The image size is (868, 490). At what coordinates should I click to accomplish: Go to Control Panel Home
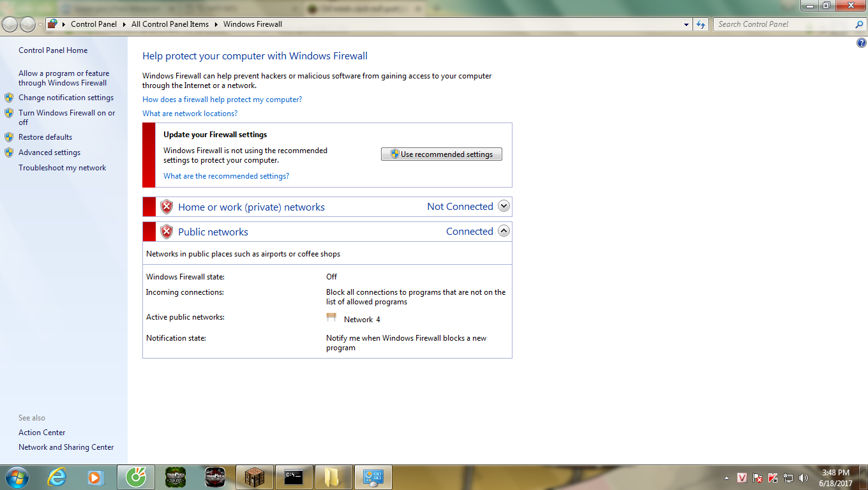(x=53, y=50)
